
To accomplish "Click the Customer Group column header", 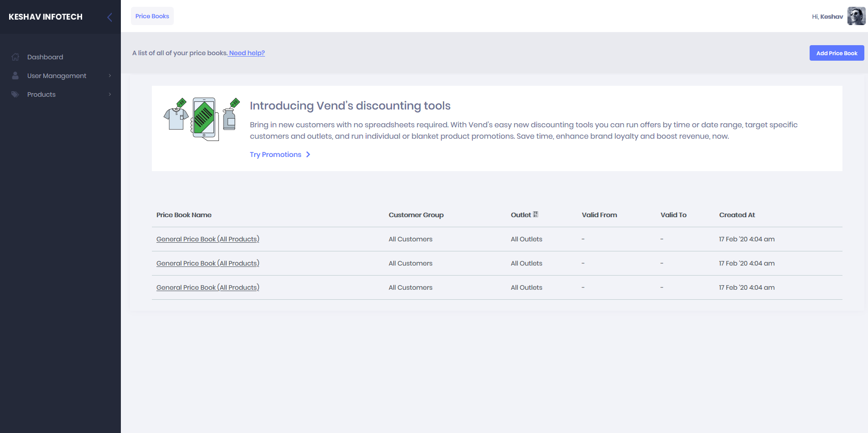I will point(416,215).
